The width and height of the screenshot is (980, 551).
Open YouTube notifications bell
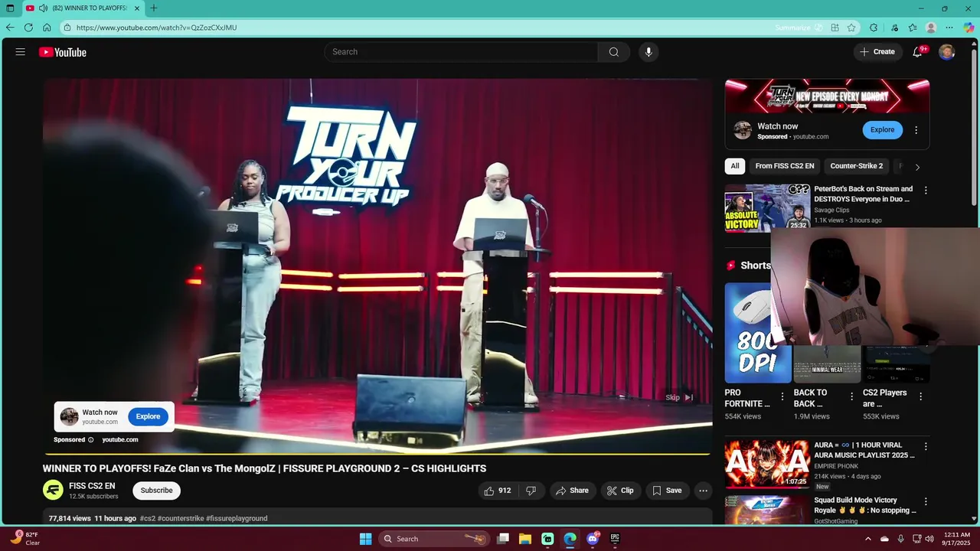coord(917,52)
